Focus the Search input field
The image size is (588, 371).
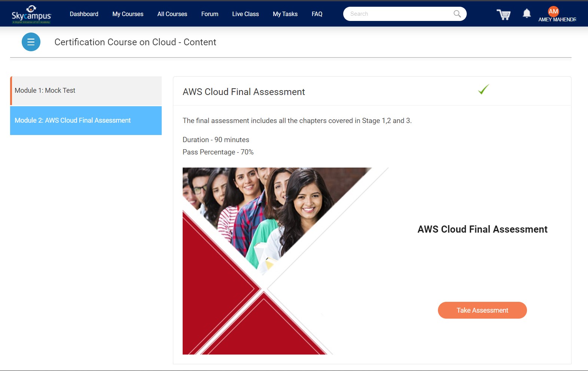coord(405,14)
